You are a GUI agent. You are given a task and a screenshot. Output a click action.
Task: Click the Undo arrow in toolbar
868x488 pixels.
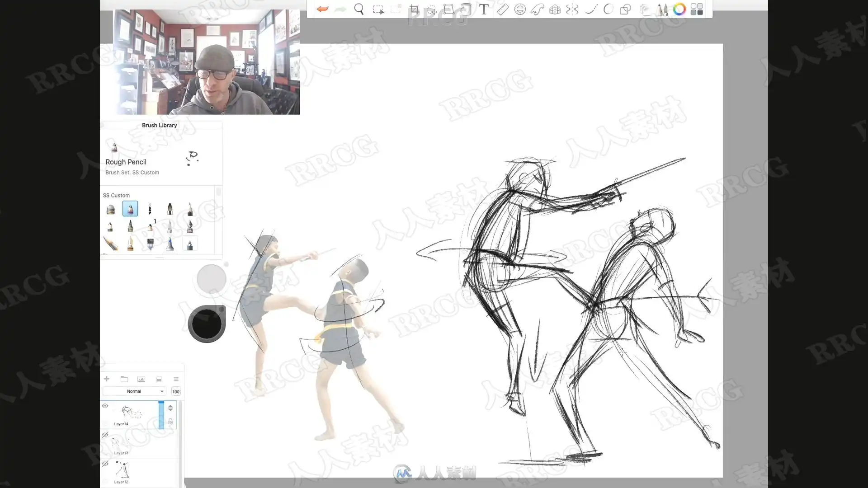tap(322, 9)
